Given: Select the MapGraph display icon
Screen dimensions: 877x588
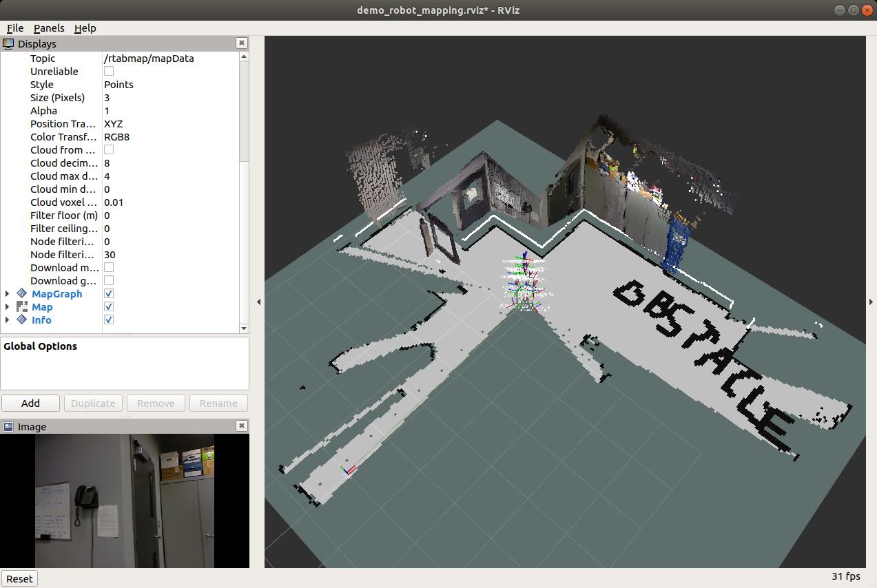Looking at the screenshot, I should [x=21, y=294].
